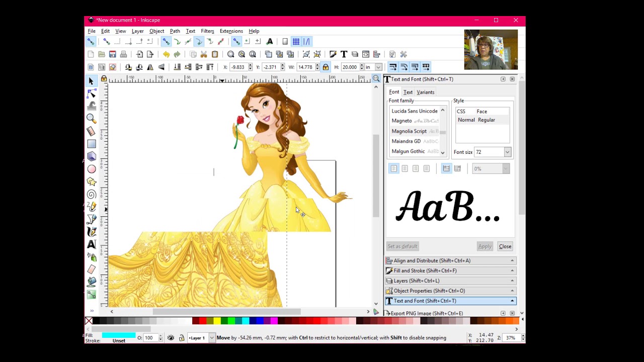Select the 3D Box tool
This screenshot has height=362, width=644.
click(91, 156)
